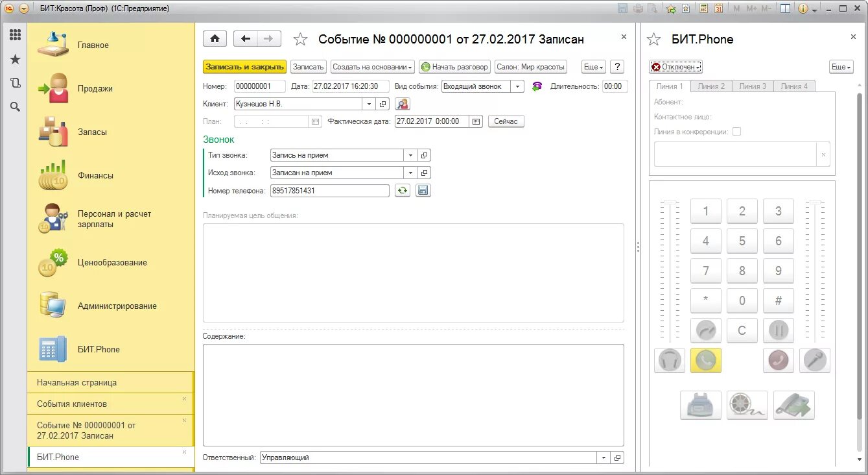This screenshot has width=868, height=475.
Task: Adjust the right volume slider on dialpad
Action: click(x=815, y=271)
